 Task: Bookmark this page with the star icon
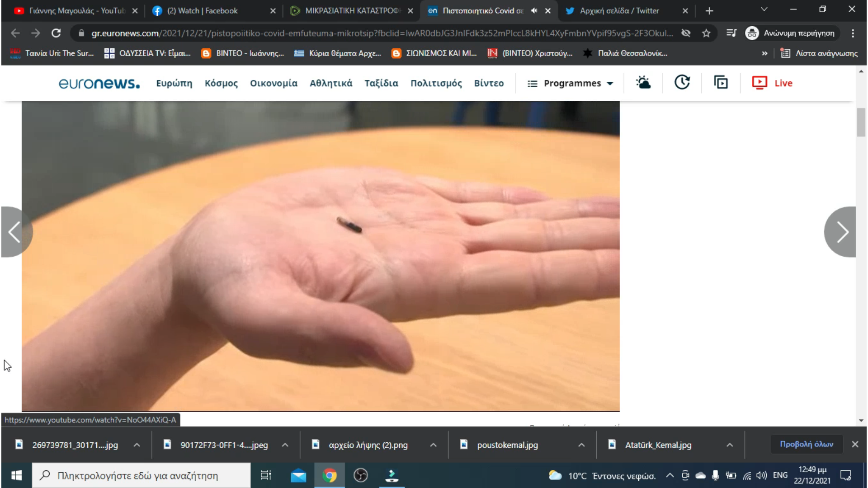706,33
